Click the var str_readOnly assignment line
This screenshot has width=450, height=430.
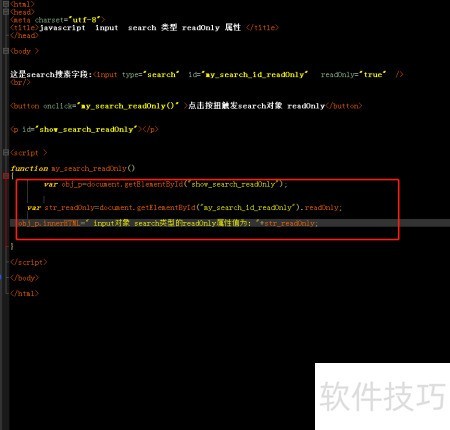(185, 208)
